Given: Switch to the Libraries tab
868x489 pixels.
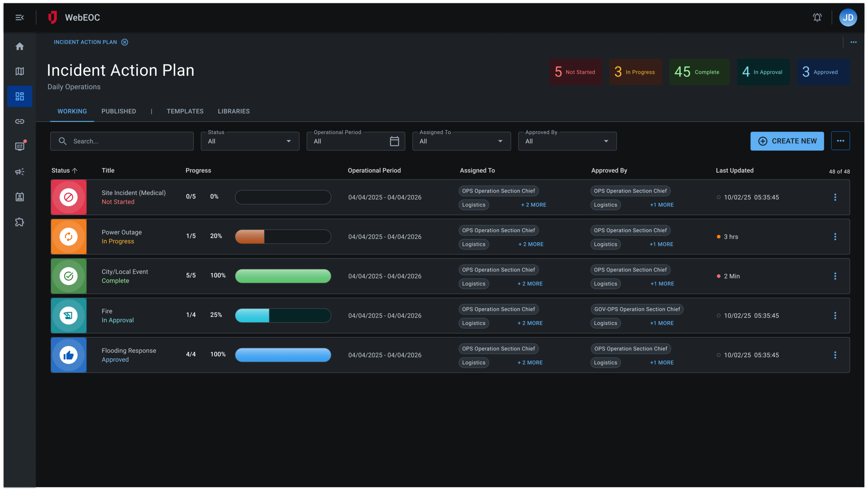Looking at the screenshot, I should point(234,111).
